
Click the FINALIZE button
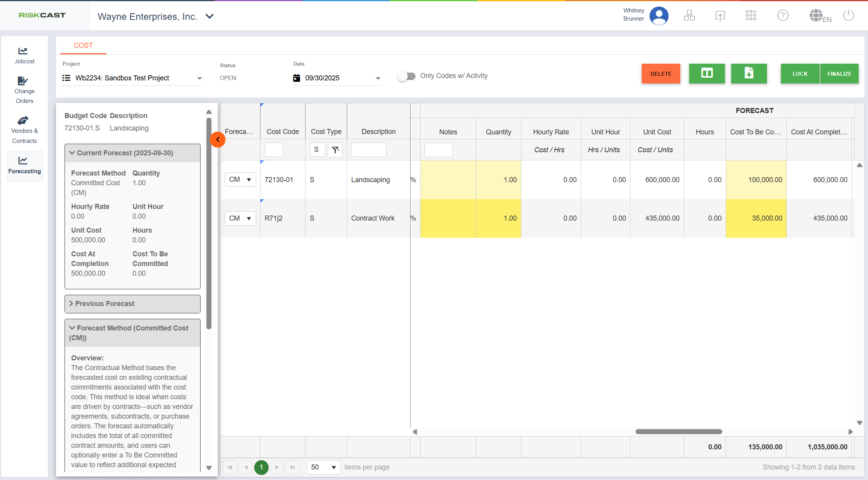pos(839,74)
